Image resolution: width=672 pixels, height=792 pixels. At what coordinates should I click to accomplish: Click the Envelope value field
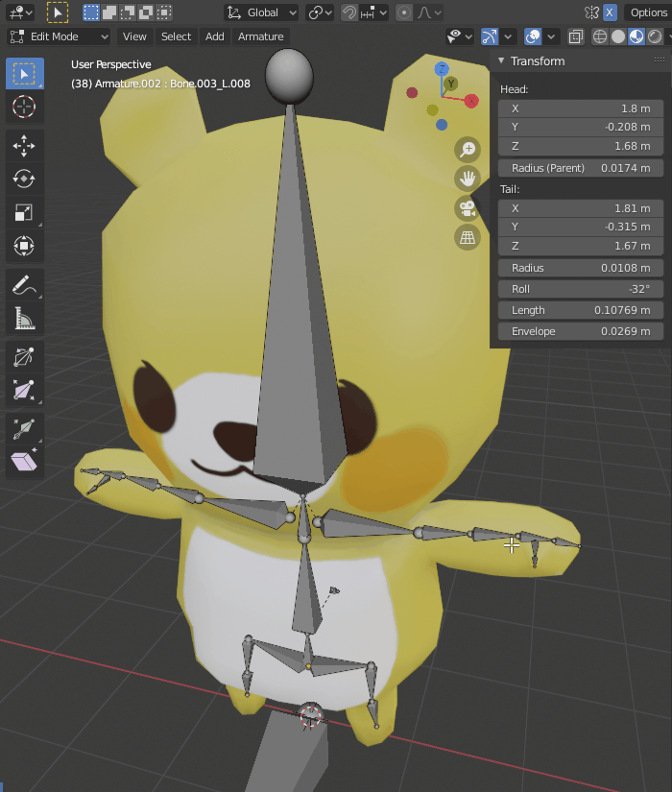[581, 331]
